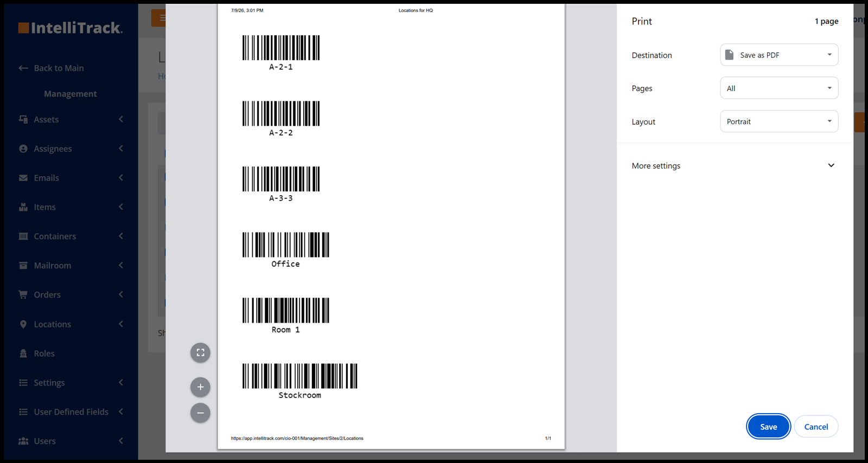Screen dimensions: 868x463
Task: Open the Pages dropdown set to All
Action: pyautogui.click(x=779, y=88)
